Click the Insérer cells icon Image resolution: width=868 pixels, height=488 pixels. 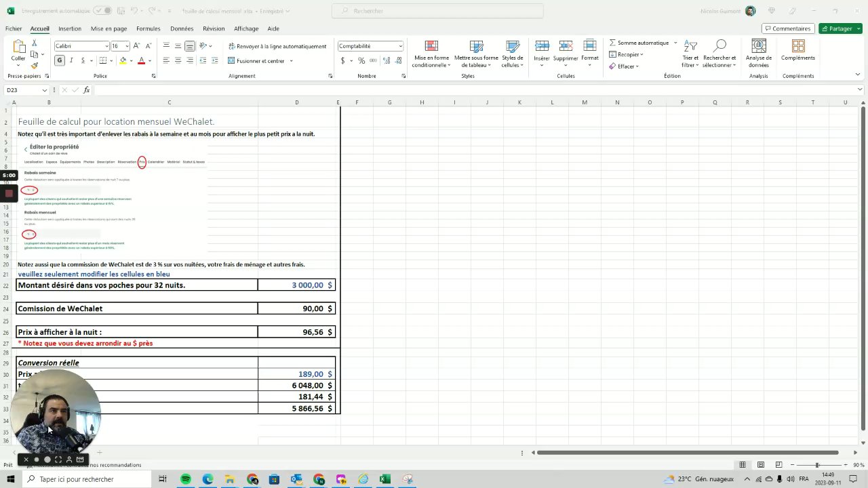[x=542, y=46]
